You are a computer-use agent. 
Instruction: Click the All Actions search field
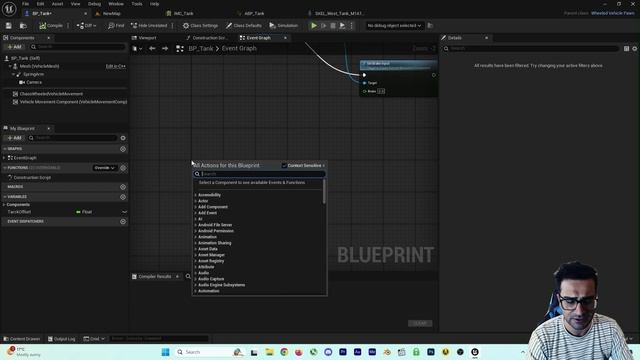pos(260,174)
